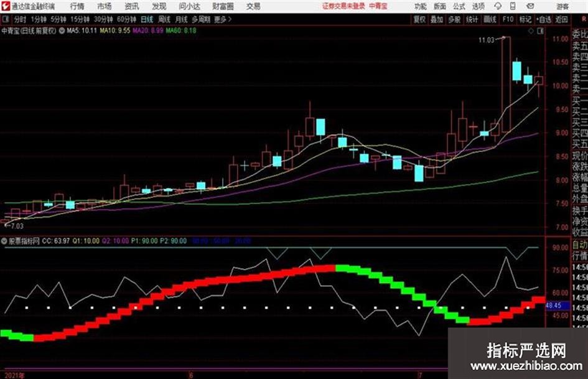Select the 周线 weekly period
This screenshot has height=379, width=588.
[164, 19]
